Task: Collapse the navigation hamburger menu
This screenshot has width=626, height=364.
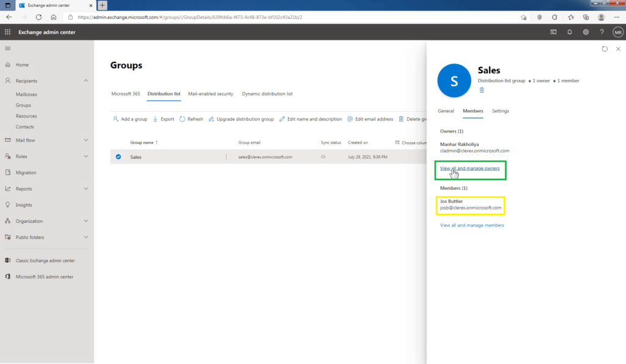Action: tap(7, 48)
